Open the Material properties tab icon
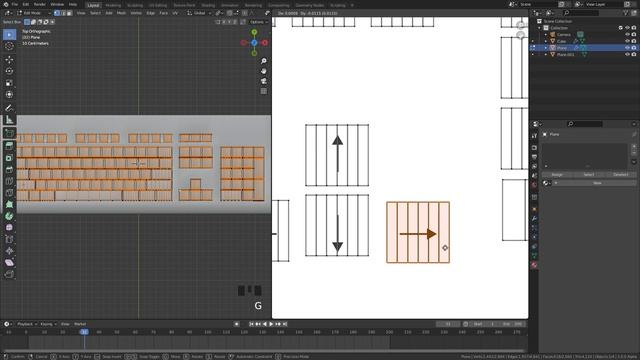The height and width of the screenshot is (360, 640). coord(534,265)
